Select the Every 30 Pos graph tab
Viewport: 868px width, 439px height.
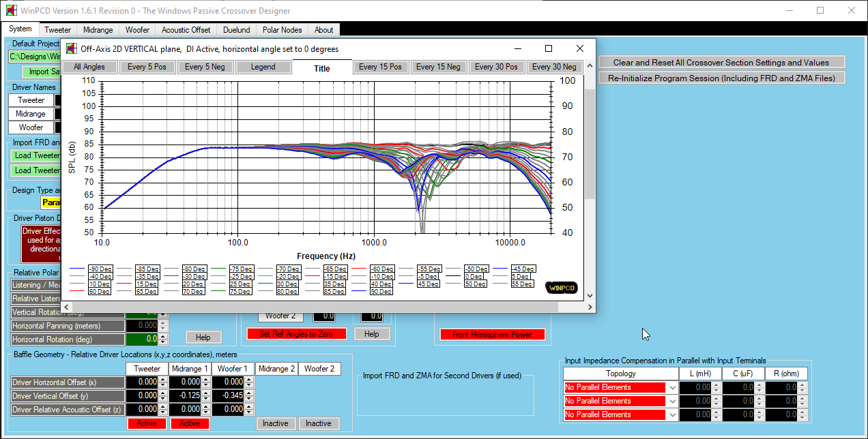click(x=496, y=67)
